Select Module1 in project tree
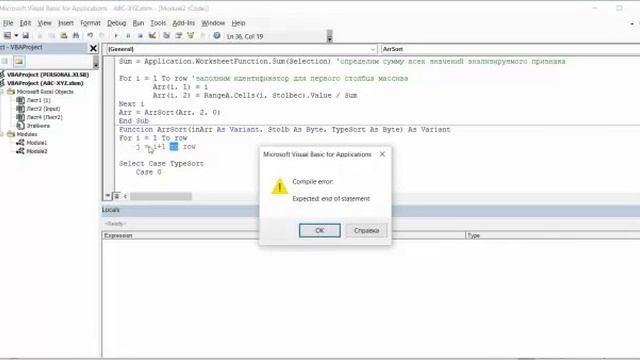Screen dimensions: 640x360 36,143
